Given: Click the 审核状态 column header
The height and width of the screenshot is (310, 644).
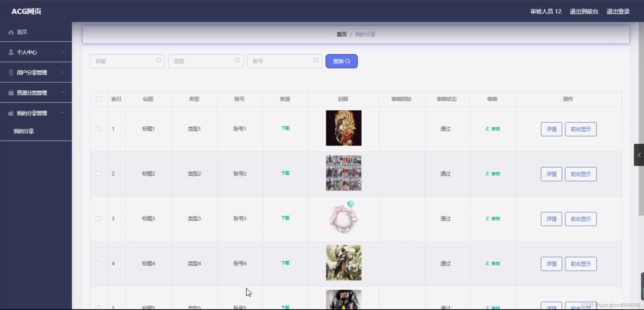Looking at the screenshot, I should click(447, 99).
